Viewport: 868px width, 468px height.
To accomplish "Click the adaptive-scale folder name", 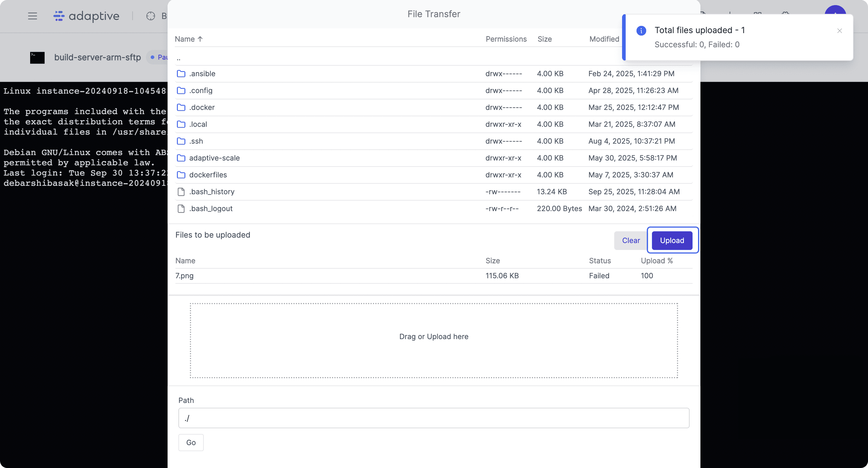I will [214, 158].
